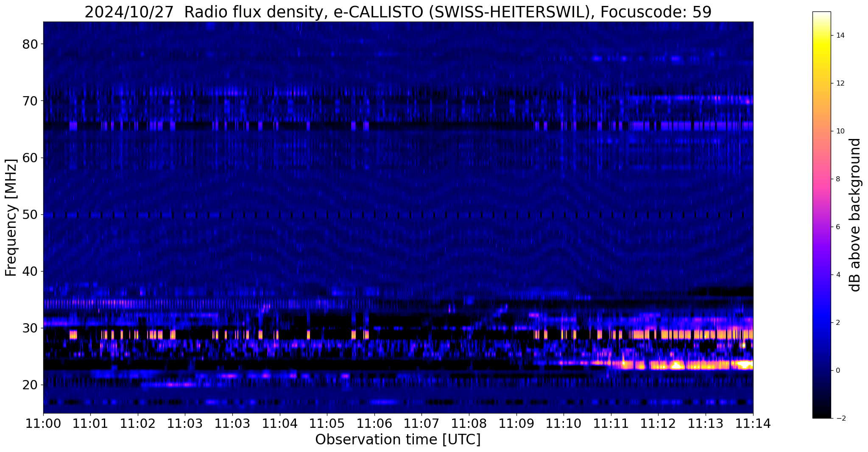Click the "20" frequency tick label
This screenshot has width=868, height=452.
pos(29,385)
